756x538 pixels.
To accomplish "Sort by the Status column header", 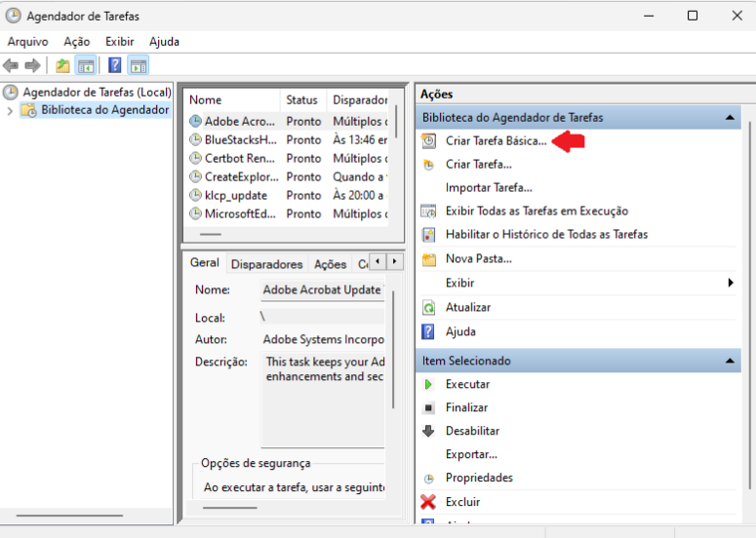I will coord(303,100).
